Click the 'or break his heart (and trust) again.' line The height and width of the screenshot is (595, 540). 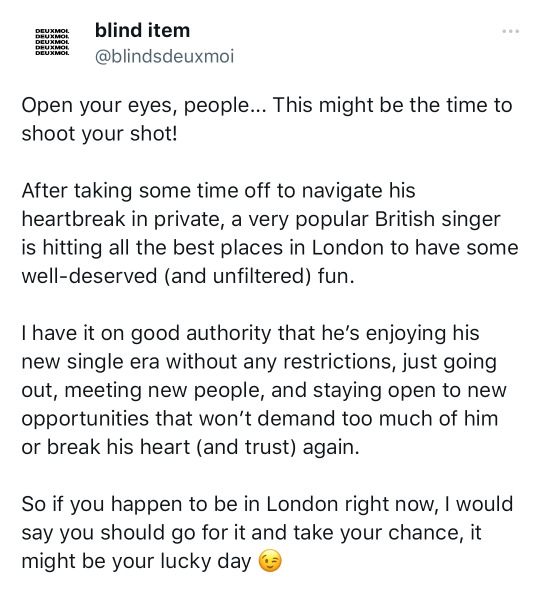coord(190,447)
